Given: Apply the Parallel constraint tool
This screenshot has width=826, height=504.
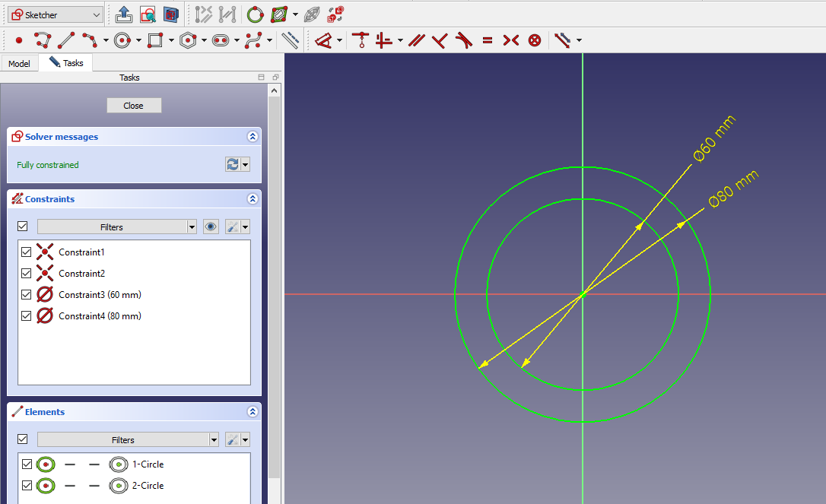Looking at the screenshot, I should pos(415,40).
